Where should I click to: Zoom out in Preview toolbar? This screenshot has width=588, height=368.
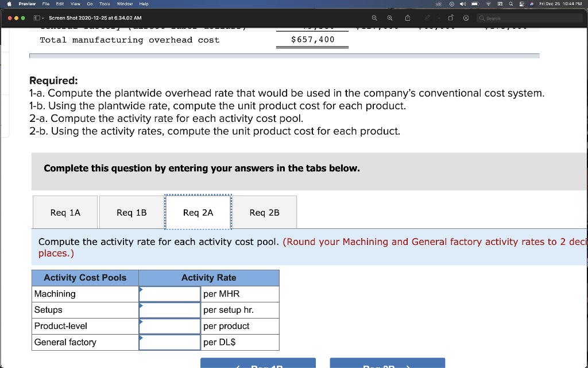tap(374, 18)
